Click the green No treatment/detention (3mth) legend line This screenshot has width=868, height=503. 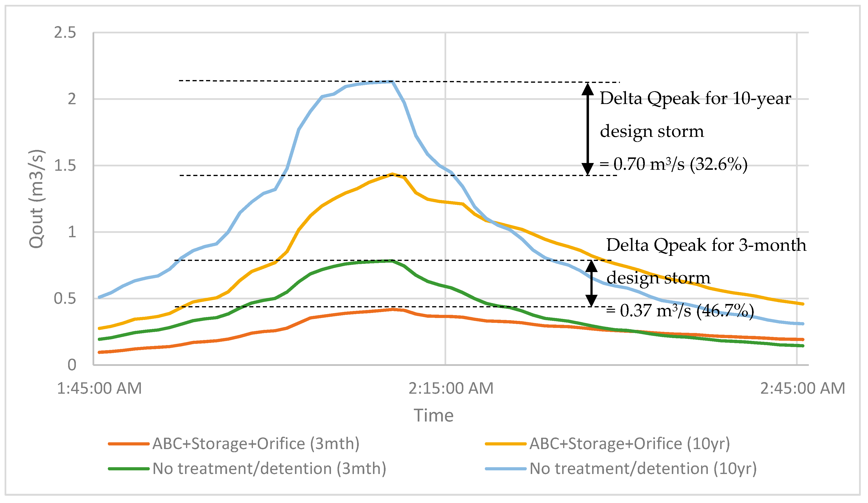coord(129,469)
